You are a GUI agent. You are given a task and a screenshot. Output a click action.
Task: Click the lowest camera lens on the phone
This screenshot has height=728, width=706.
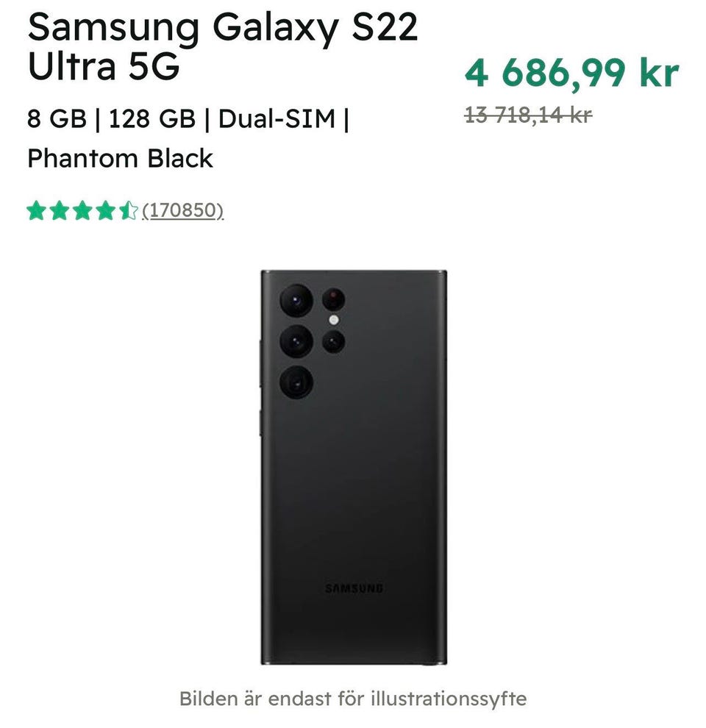pyautogui.click(x=296, y=382)
